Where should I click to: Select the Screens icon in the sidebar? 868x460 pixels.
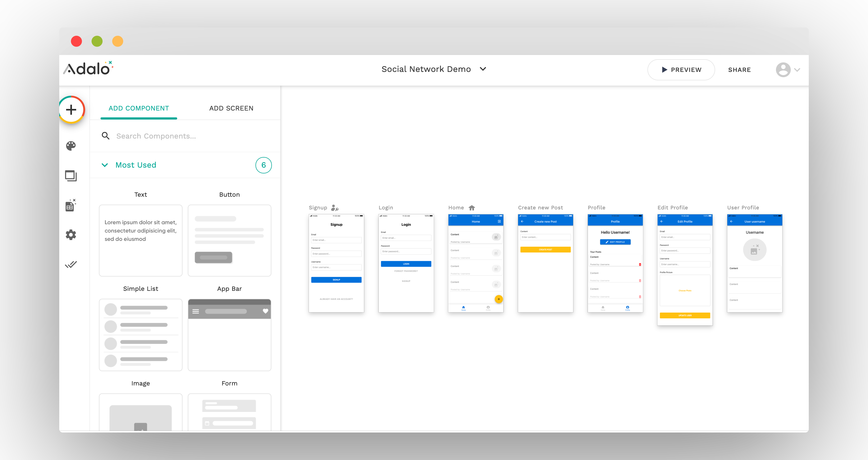coord(71,176)
